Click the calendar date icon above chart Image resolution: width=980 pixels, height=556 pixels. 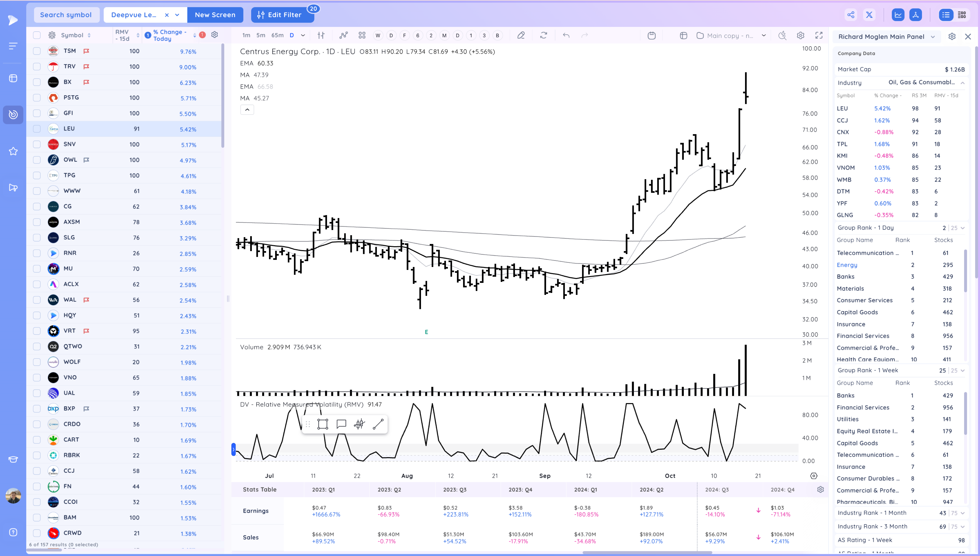(651, 36)
